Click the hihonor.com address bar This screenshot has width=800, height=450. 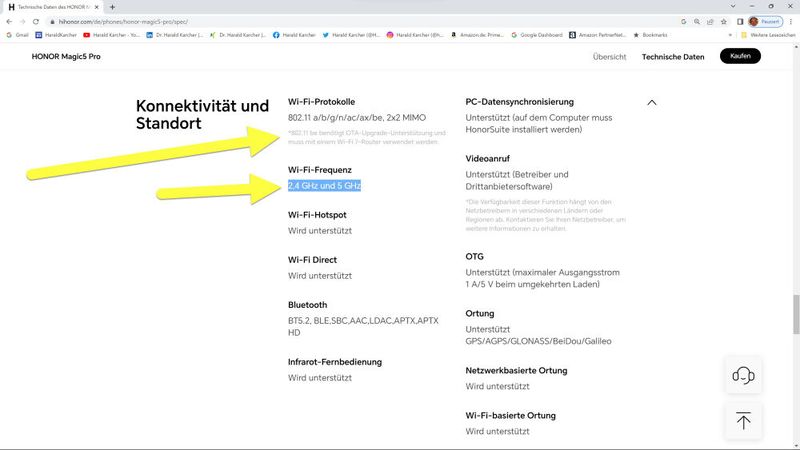[x=123, y=22]
